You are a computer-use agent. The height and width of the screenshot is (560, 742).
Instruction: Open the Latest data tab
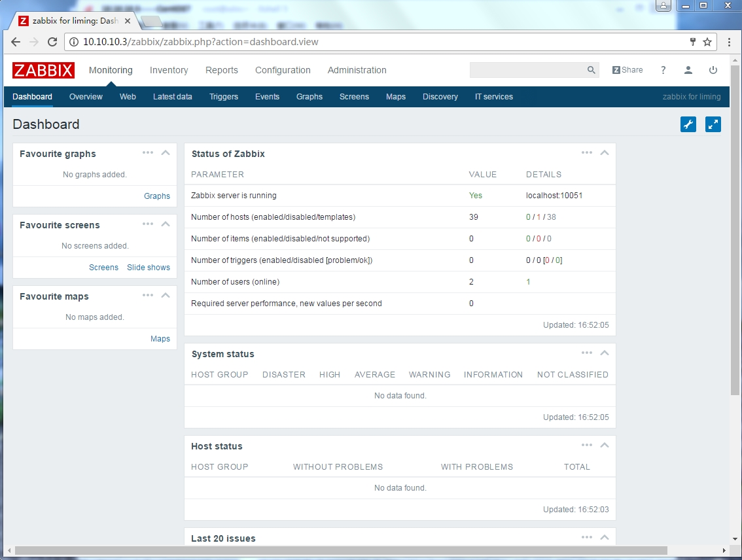tap(172, 96)
